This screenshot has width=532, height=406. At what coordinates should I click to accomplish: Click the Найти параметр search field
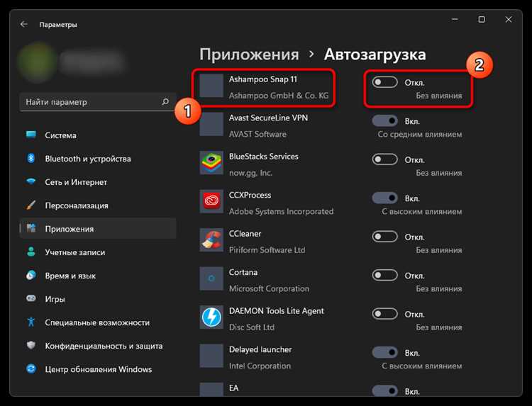[x=98, y=101]
